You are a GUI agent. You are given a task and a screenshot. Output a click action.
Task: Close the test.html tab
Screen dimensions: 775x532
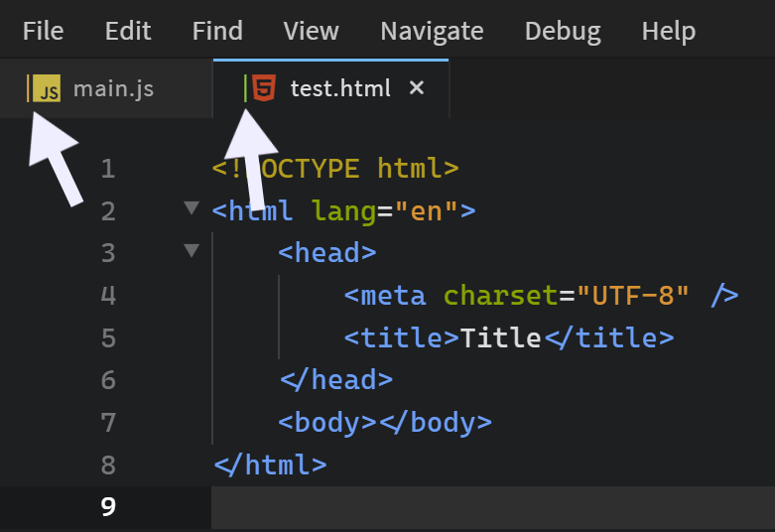417,88
